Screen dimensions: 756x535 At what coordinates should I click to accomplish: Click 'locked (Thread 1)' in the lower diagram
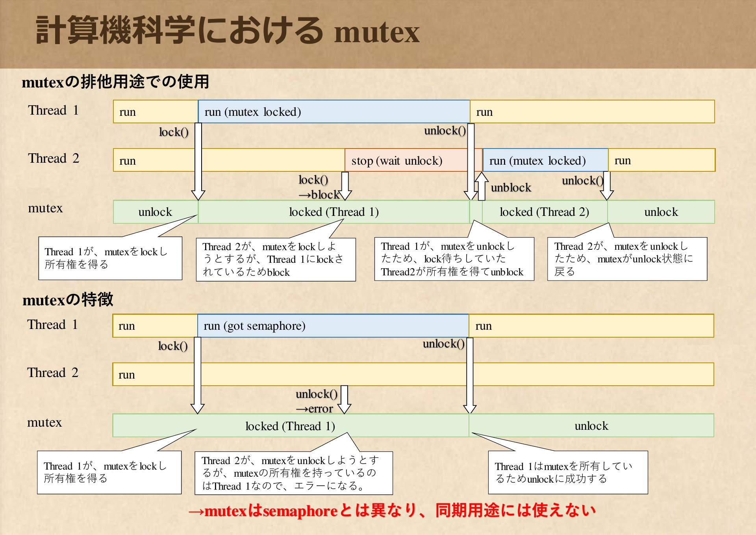(x=291, y=425)
